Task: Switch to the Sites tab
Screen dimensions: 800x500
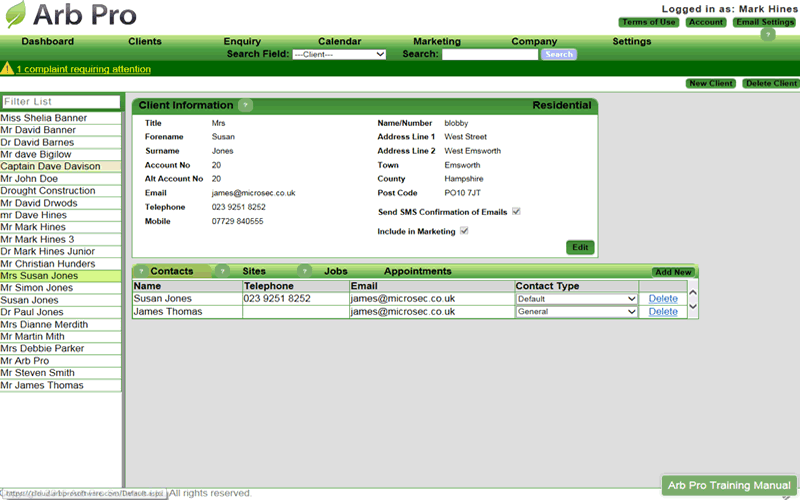Action: 254,271
